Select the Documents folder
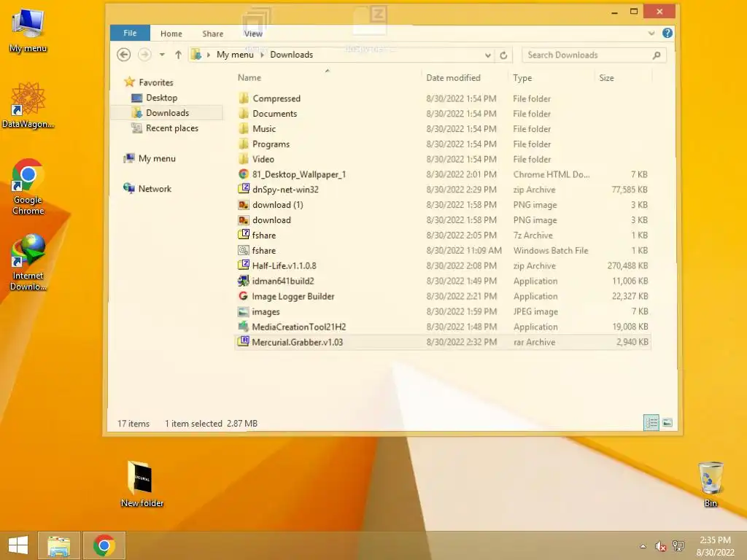This screenshot has height=560, width=747. [443, 114]
